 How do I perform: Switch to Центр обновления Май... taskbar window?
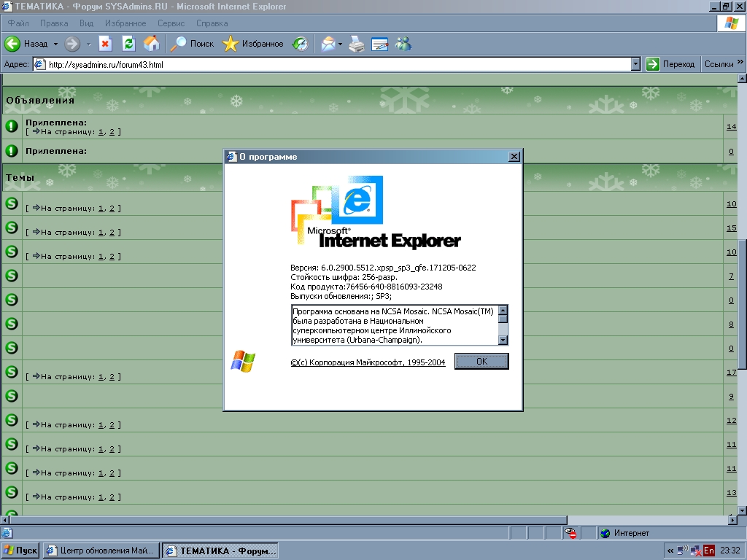point(101,551)
